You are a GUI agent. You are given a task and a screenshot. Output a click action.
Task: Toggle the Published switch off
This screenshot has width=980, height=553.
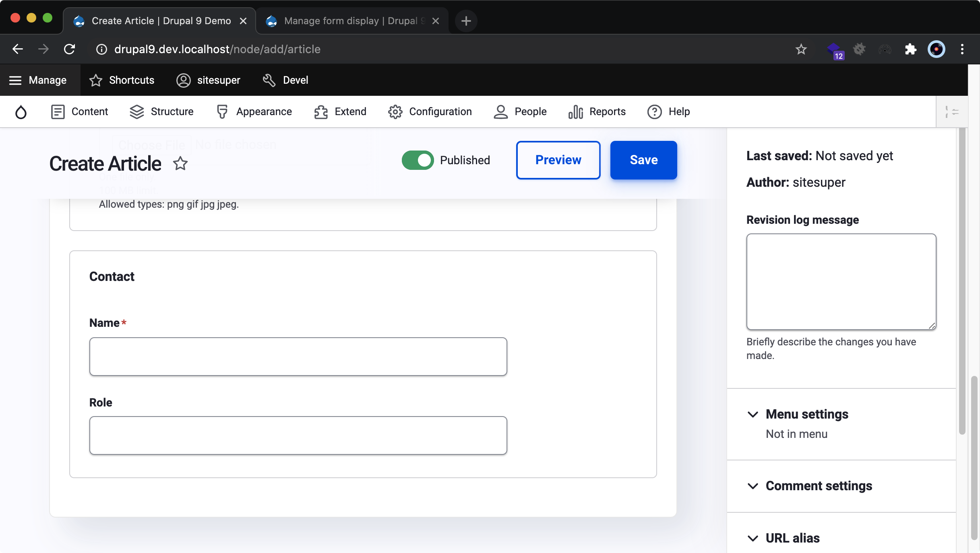[x=417, y=160]
